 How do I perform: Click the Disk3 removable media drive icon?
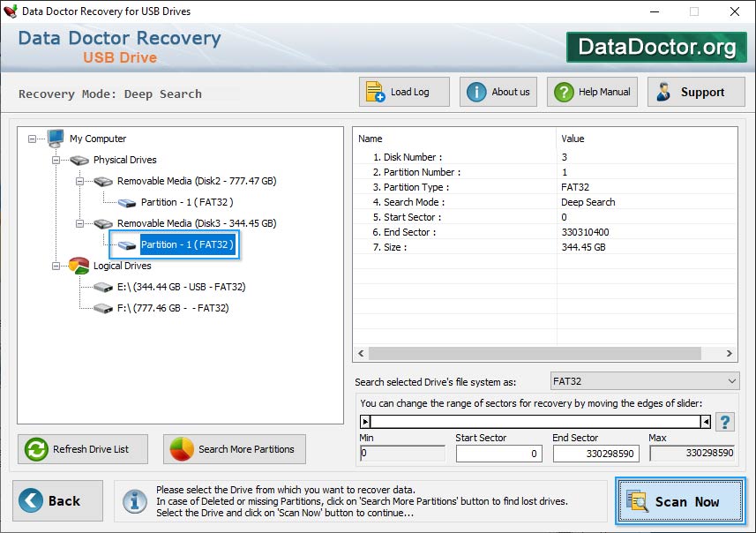[x=103, y=224]
